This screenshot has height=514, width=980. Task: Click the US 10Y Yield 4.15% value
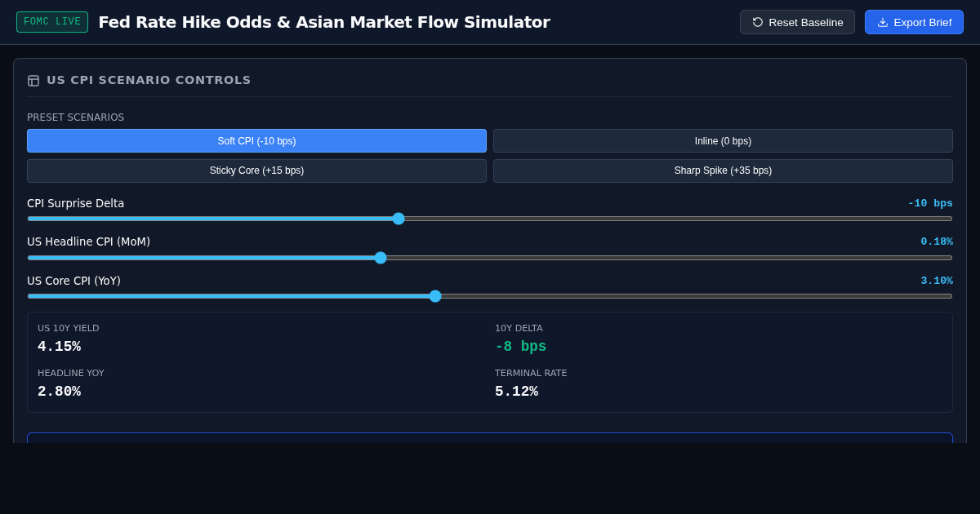tap(59, 347)
